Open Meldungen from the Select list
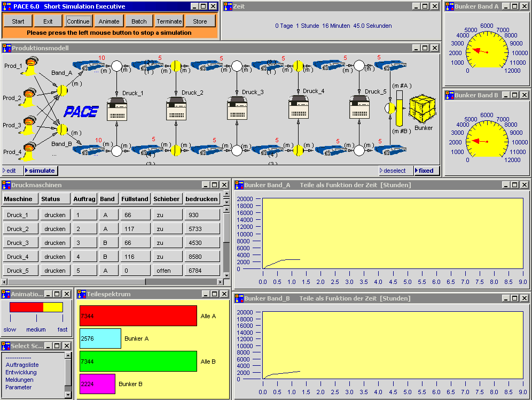This screenshot has height=400, width=532. click(x=19, y=380)
